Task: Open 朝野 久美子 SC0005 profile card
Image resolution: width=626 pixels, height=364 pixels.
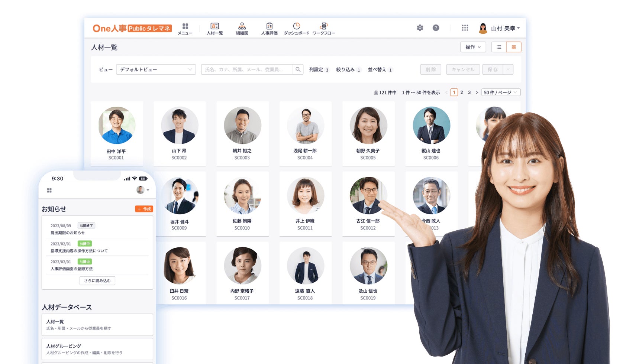Action: 368,134
